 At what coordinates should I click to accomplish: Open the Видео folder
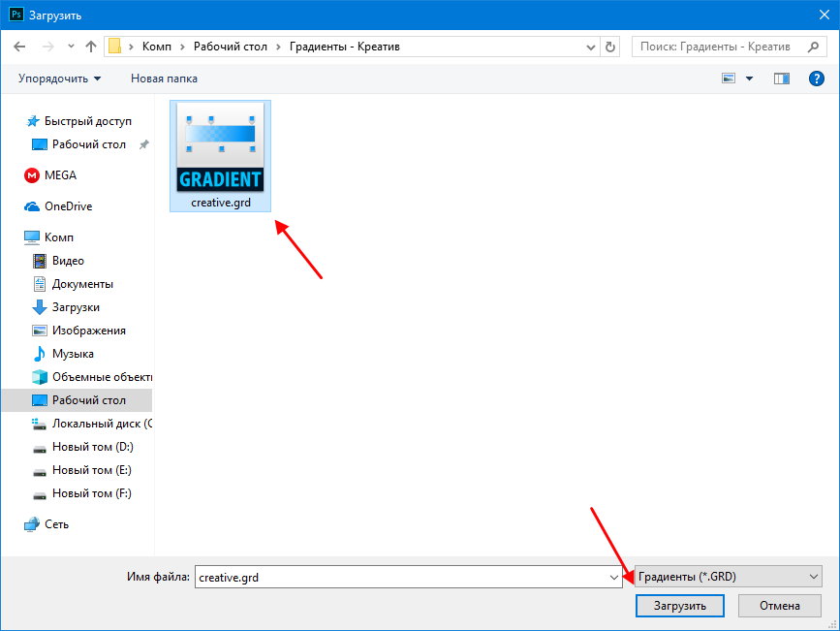click(58, 261)
